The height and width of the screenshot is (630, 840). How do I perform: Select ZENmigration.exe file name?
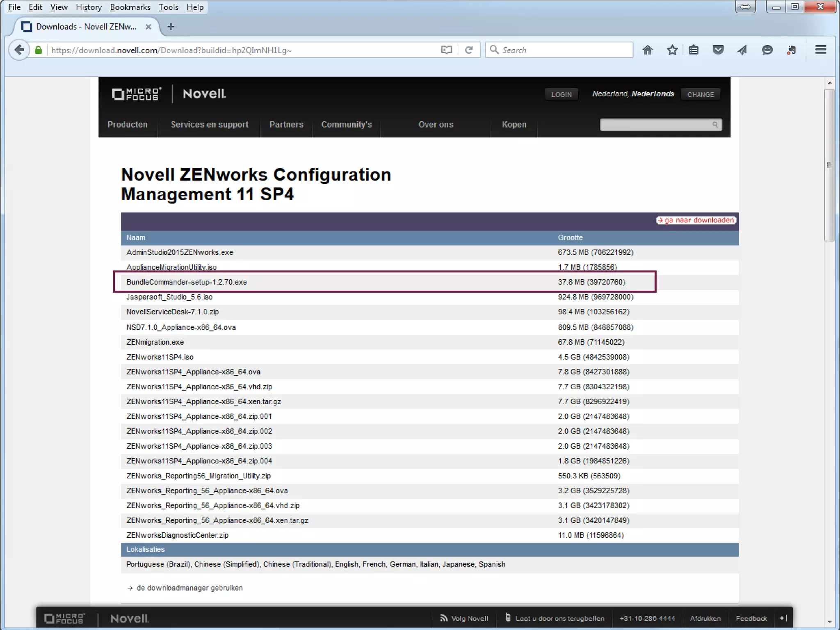(x=155, y=342)
